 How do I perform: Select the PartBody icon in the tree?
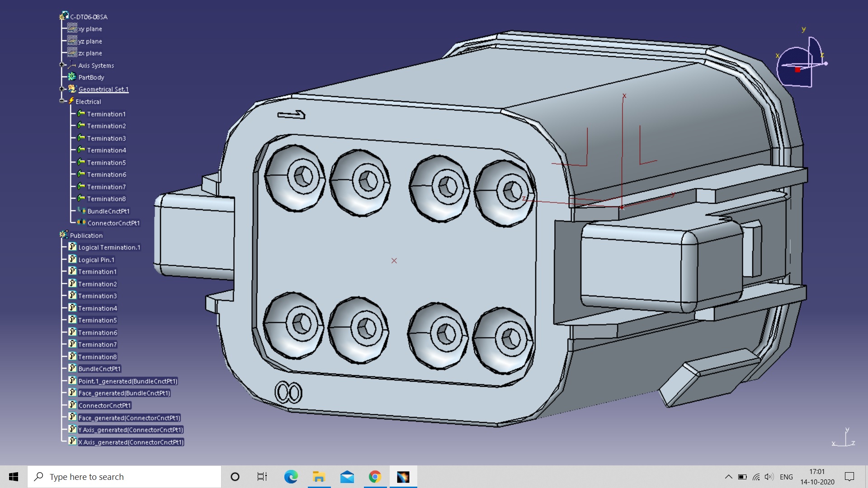[72, 77]
